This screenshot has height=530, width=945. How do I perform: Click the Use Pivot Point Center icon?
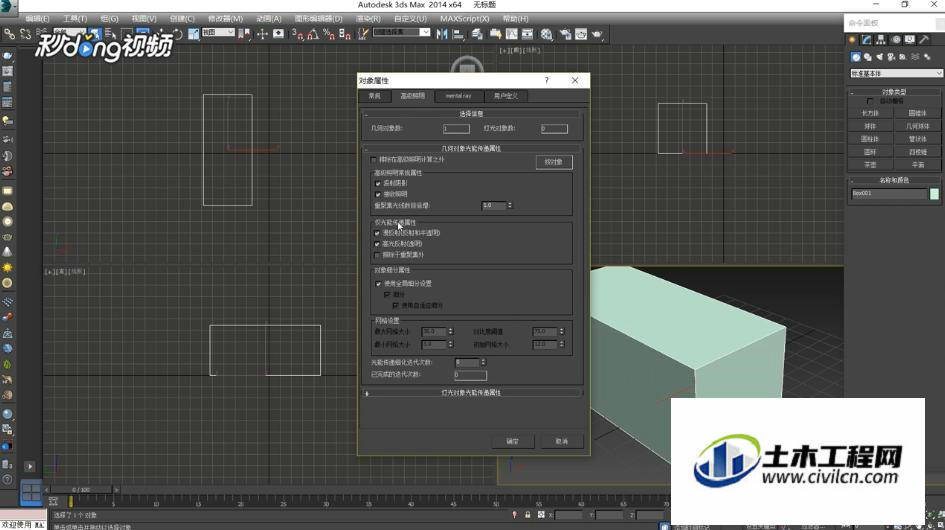(x=244, y=34)
